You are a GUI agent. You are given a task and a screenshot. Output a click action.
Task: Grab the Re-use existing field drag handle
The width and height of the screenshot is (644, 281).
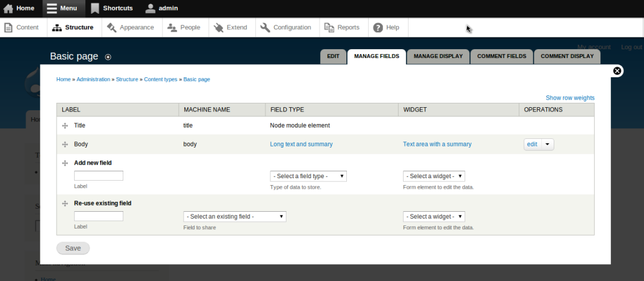[65, 203]
